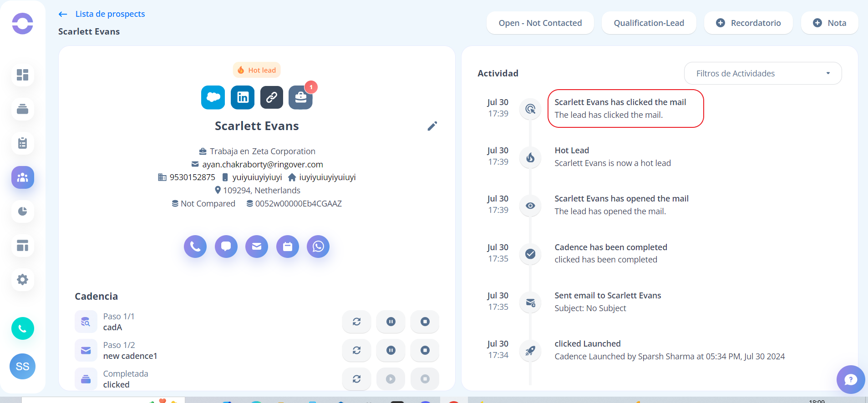
Task: Stop the cadA cadence
Action: point(425,322)
